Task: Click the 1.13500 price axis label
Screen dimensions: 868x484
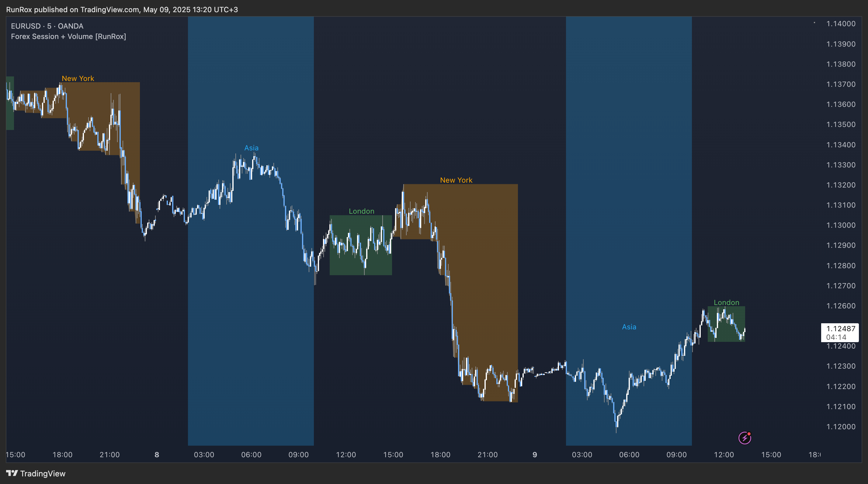Action: pyautogui.click(x=840, y=125)
